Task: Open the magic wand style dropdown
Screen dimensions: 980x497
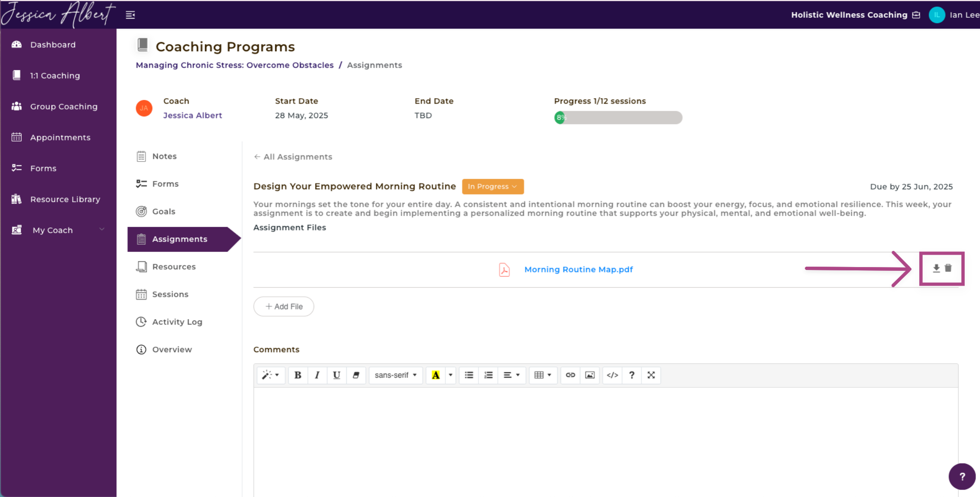Action: point(271,375)
